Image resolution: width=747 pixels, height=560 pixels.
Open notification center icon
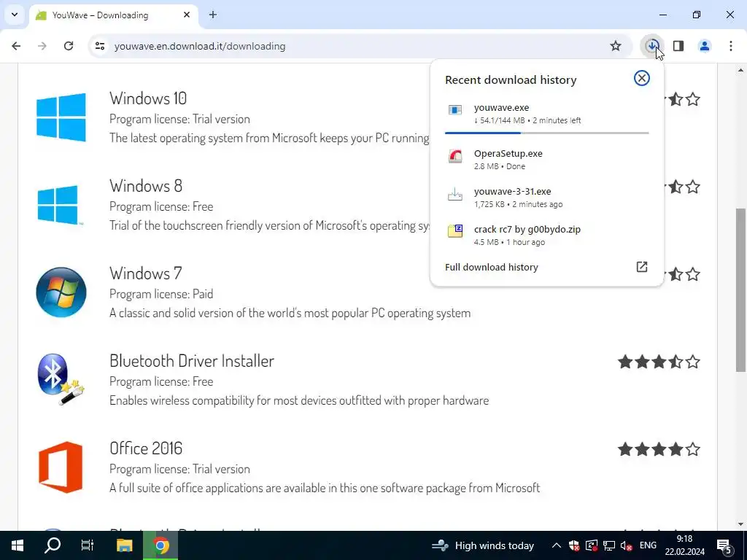click(724, 545)
